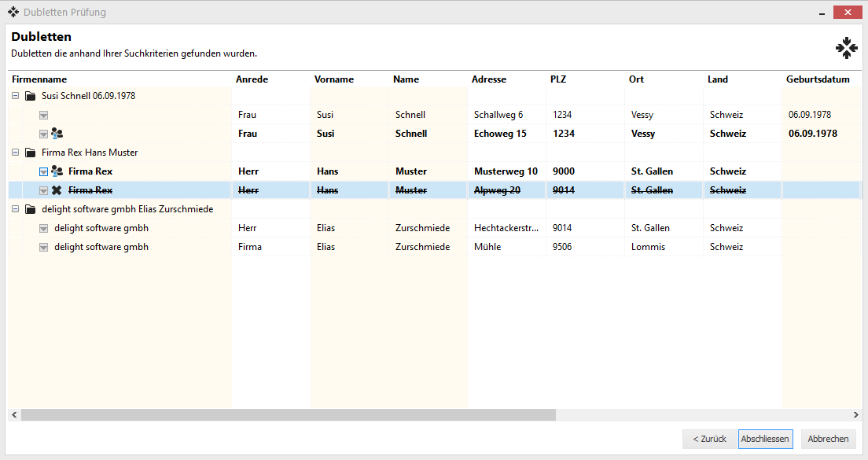Click the Dubletten Prüfung title bar app icon
868x460 pixels.
pyautogui.click(x=13, y=12)
